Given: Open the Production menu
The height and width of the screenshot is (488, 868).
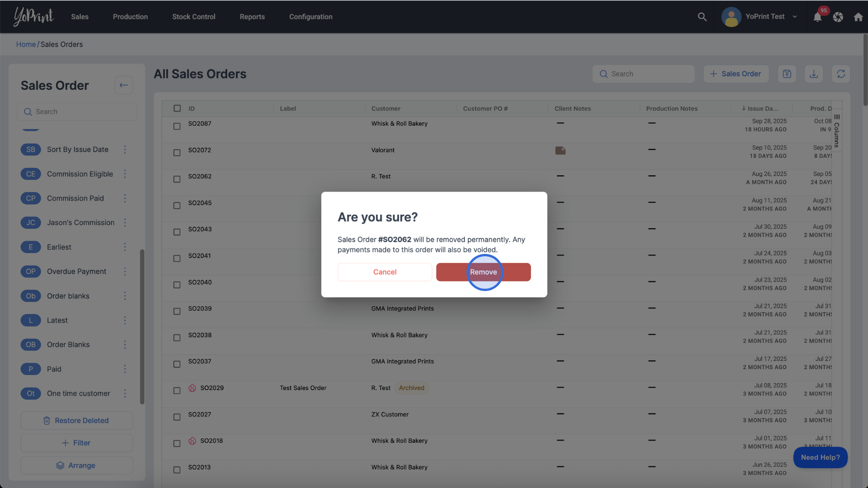Looking at the screenshot, I should click(130, 17).
